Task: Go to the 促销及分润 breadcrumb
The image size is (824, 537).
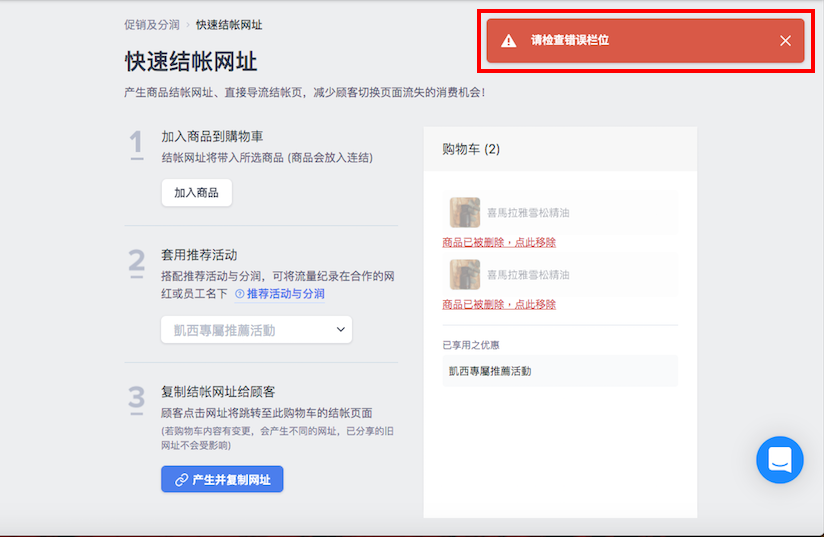Action: (152, 25)
